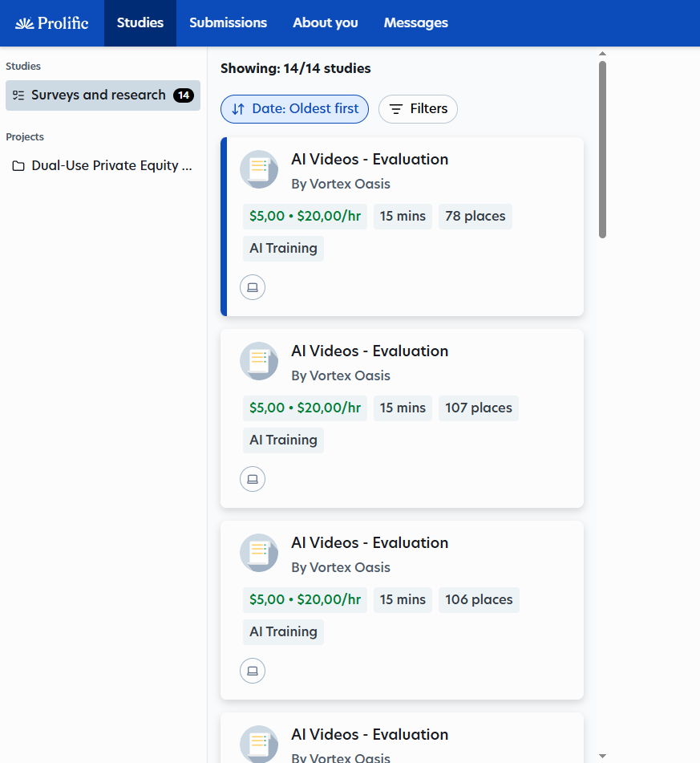Click AI Training tag on 78 places card
This screenshot has height=763, width=700.
coord(283,249)
